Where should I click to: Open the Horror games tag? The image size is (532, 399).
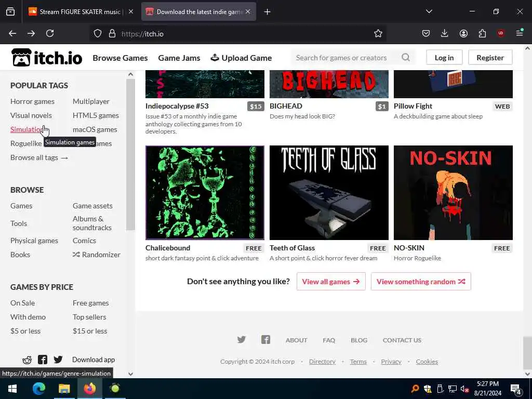tap(32, 101)
